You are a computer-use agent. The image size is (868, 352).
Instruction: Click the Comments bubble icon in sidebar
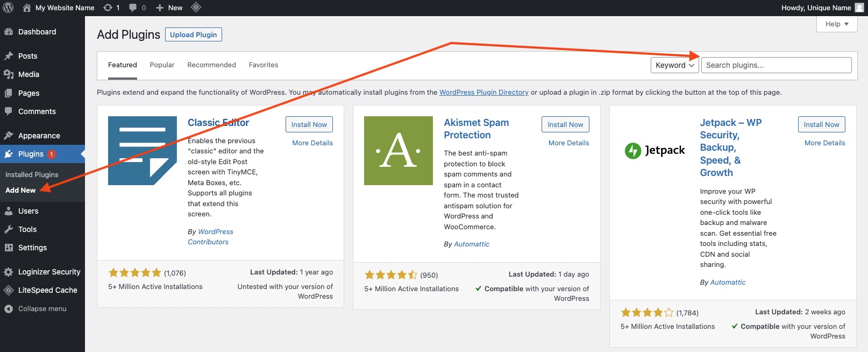coord(9,111)
